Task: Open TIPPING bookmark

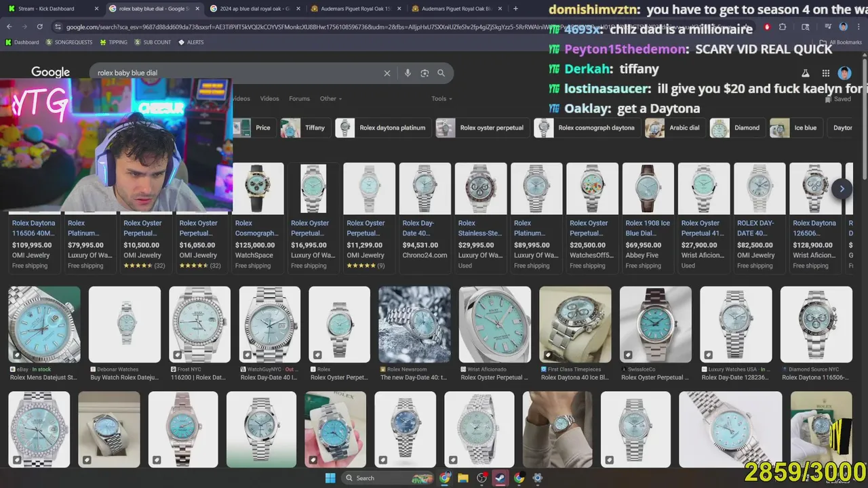Action: [113, 42]
